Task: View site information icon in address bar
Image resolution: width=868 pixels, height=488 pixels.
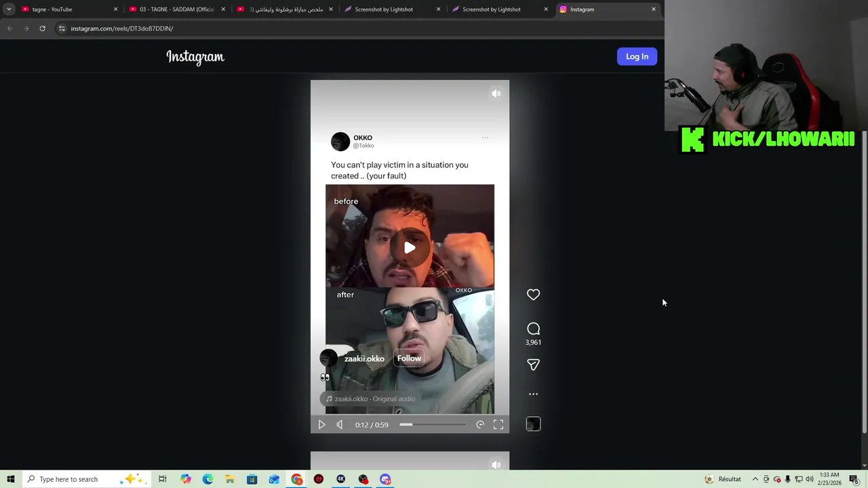Action: click(62, 28)
